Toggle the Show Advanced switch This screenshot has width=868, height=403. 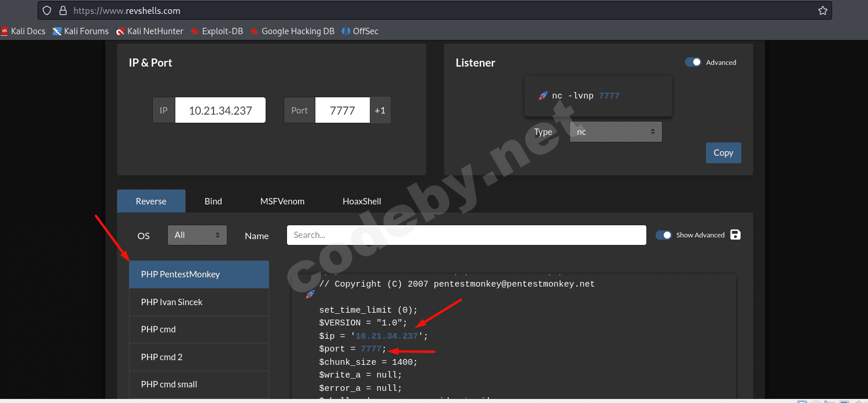pyautogui.click(x=664, y=235)
